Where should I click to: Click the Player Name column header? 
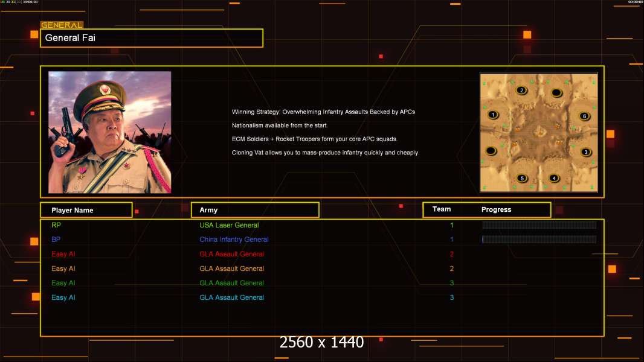pos(86,210)
